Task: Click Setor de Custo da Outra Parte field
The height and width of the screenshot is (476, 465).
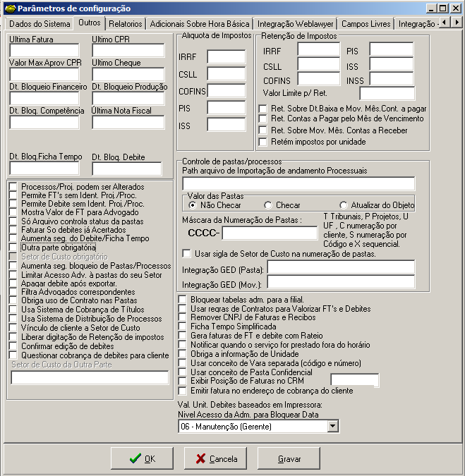Action: click(90, 378)
